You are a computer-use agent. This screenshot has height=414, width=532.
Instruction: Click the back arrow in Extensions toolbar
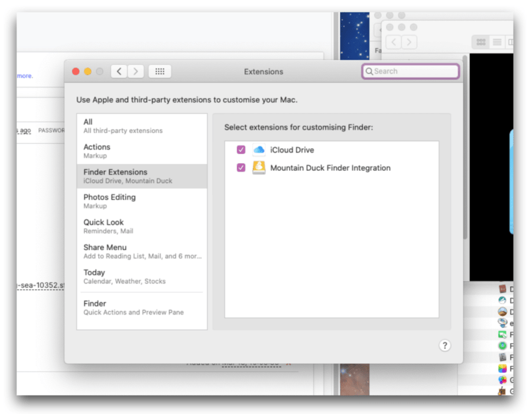(119, 72)
